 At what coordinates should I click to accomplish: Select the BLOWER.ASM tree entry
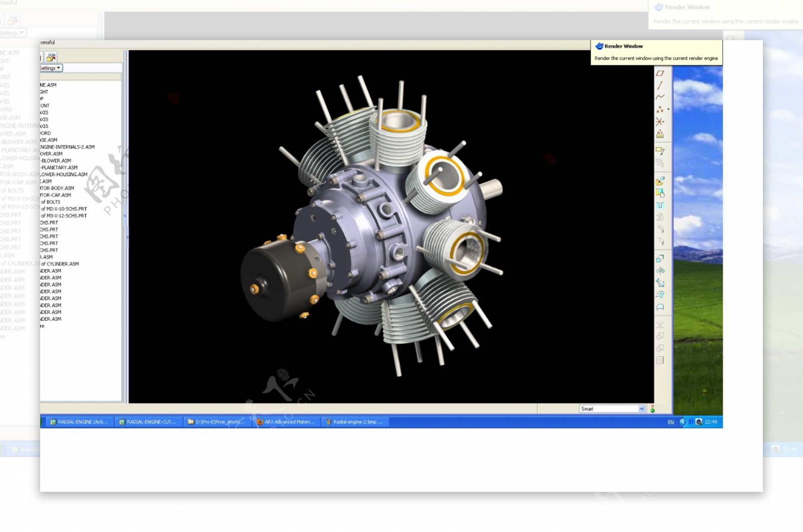click(56, 161)
